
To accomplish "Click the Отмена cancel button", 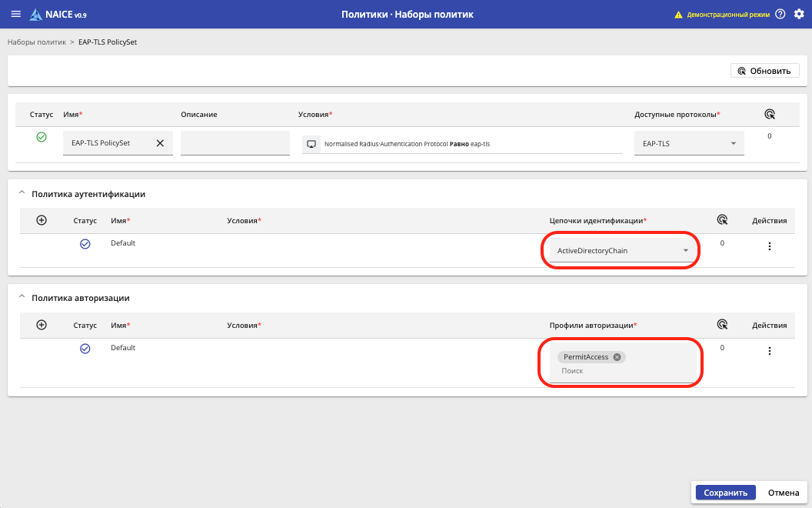I will 784,493.
